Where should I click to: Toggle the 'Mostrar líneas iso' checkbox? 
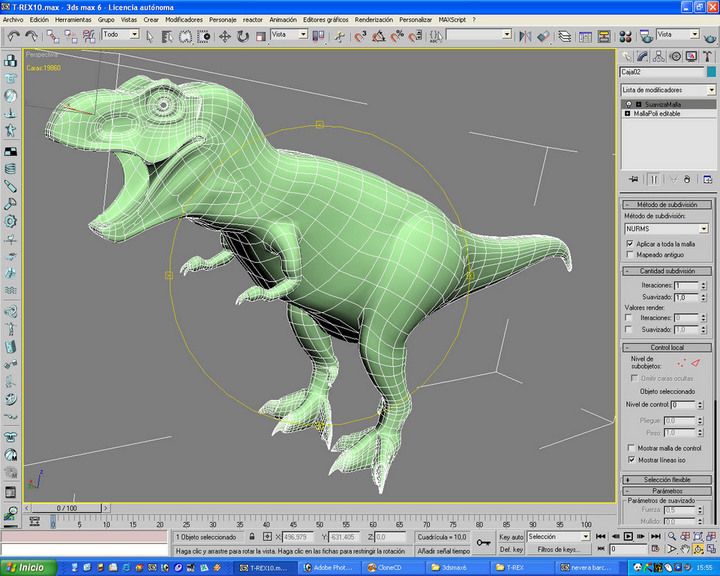pyautogui.click(x=630, y=459)
